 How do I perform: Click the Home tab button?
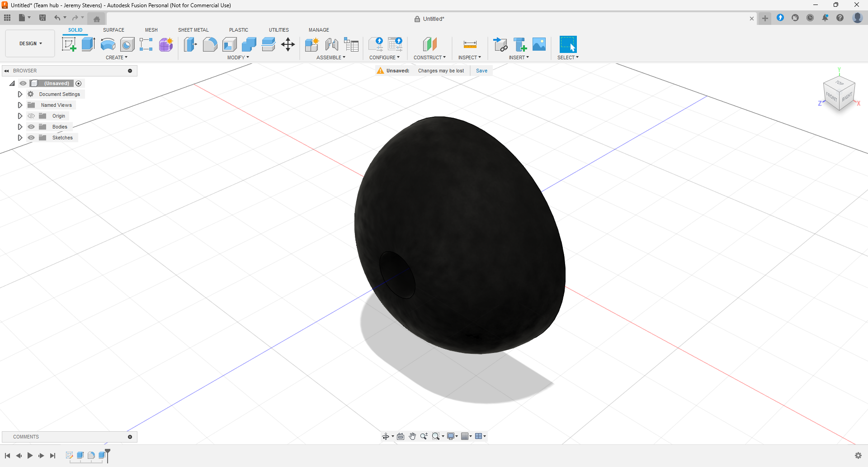[x=96, y=19]
